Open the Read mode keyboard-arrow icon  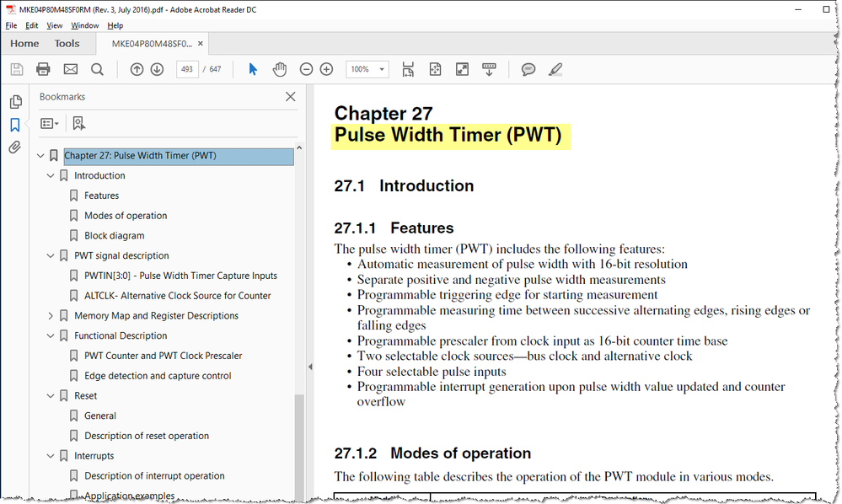click(x=489, y=69)
